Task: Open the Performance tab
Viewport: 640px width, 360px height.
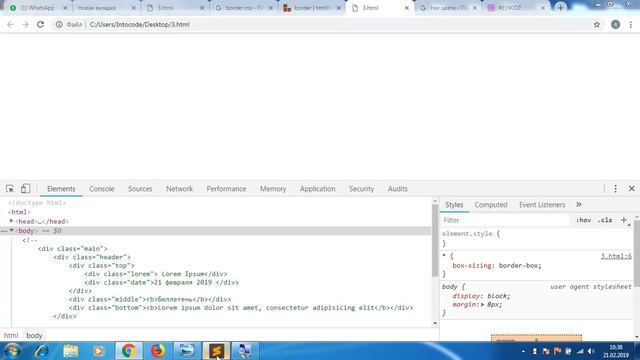Action: 226,189
